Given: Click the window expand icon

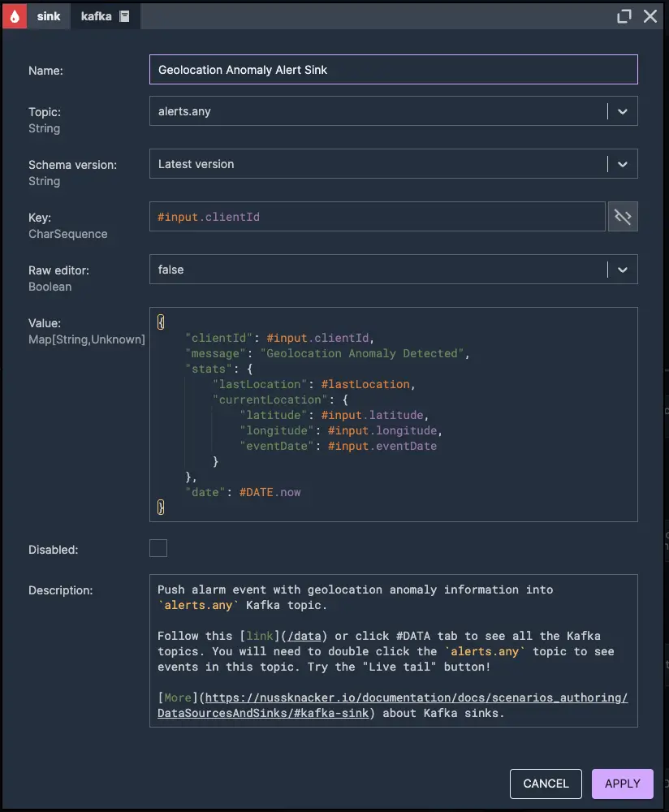Looking at the screenshot, I should click(624, 16).
